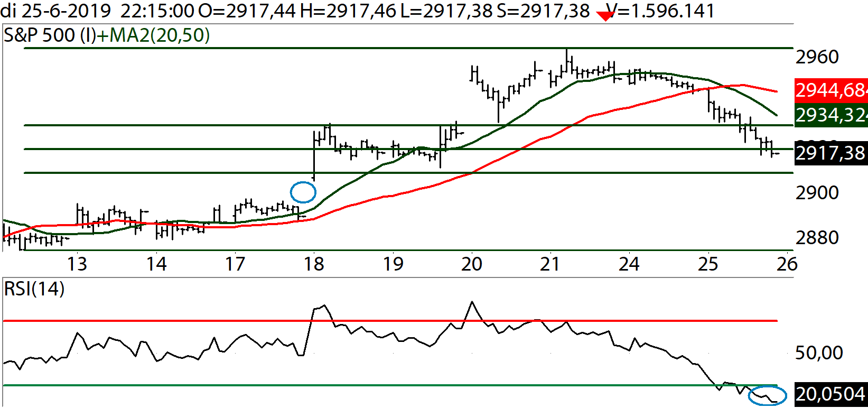
Task: Click the red MA value label 2944,68
Action: click(831, 90)
